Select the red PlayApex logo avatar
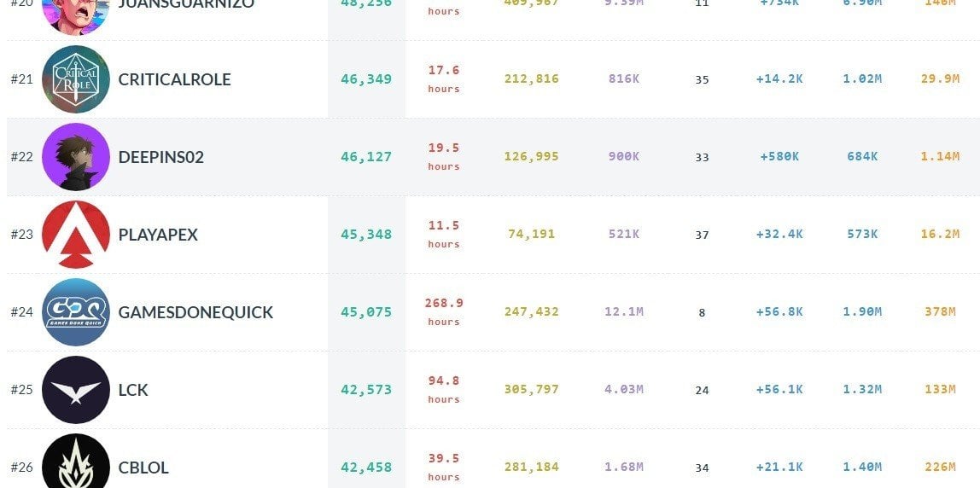Image resolution: width=980 pixels, height=488 pixels. (76, 235)
